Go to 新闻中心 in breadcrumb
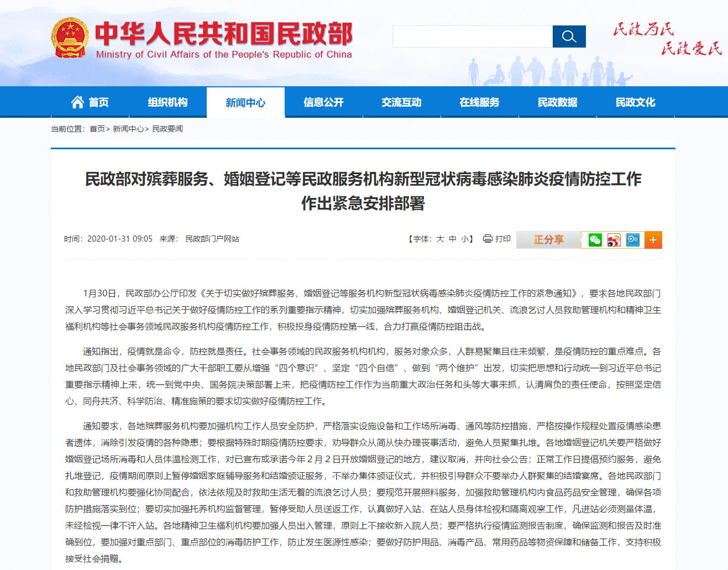The image size is (728, 570). click(x=128, y=129)
